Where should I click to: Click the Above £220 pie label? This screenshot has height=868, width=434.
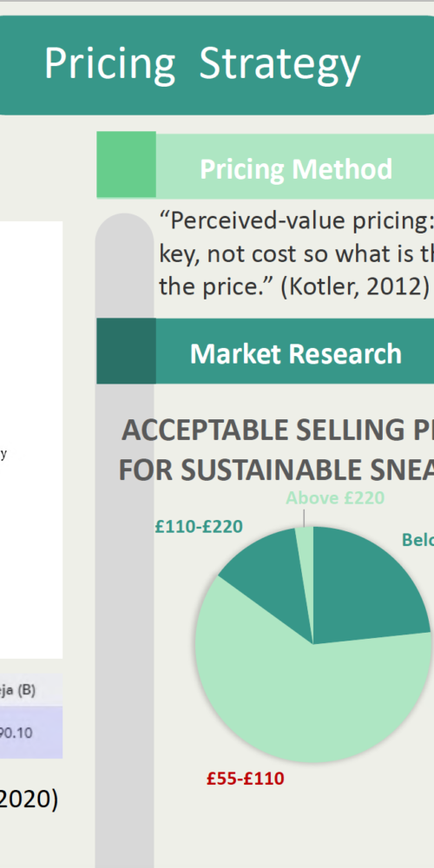(x=335, y=498)
